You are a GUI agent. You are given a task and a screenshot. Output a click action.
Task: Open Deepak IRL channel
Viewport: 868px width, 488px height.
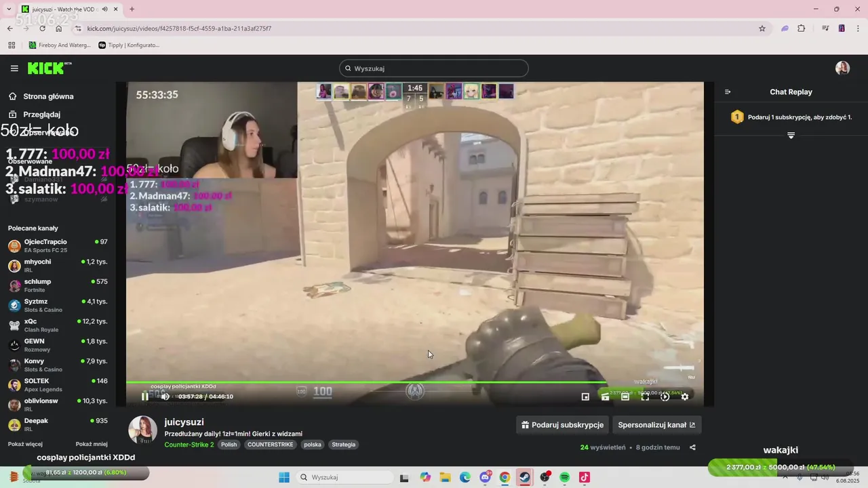[x=58, y=424]
